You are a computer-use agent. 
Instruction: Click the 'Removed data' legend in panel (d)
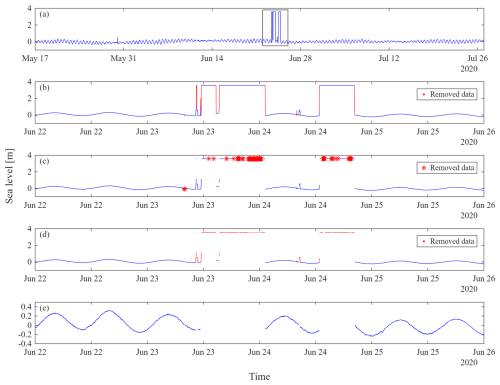point(447,241)
